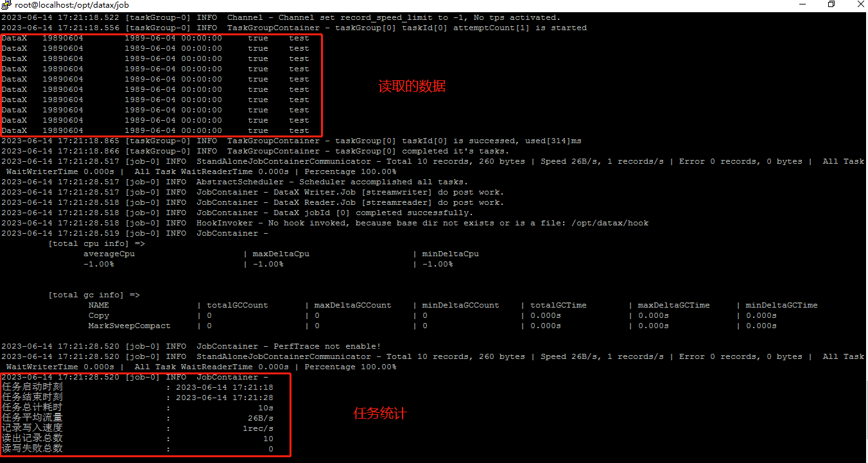The height and width of the screenshot is (463, 868).
Task: Click the 任务总计耗时 label
Action: [x=32, y=408]
